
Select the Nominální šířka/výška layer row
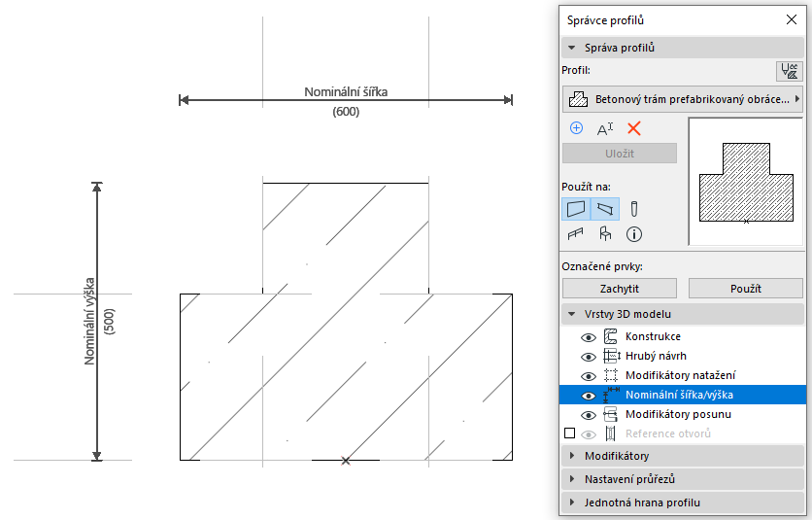coord(683,395)
